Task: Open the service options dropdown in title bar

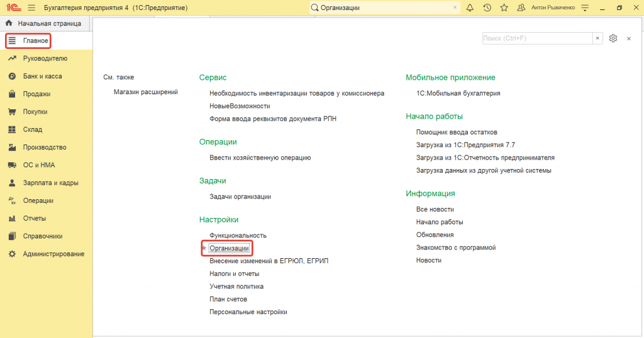Action: (584, 8)
